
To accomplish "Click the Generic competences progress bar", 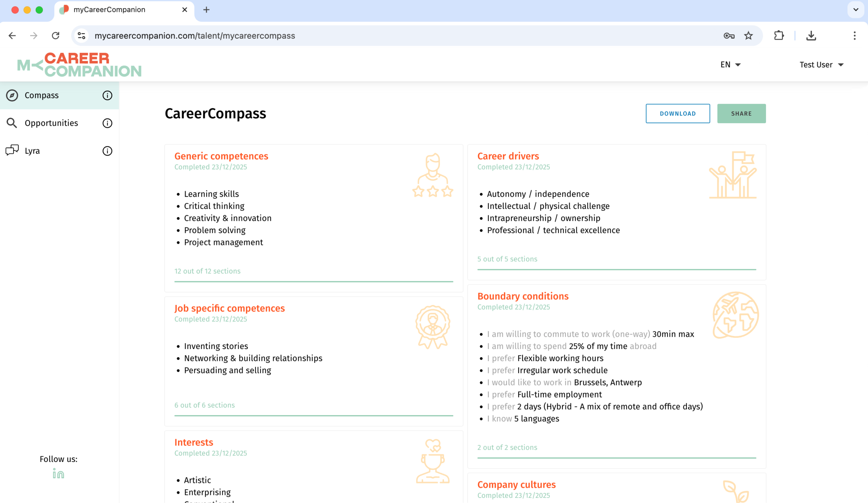I will click(313, 282).
